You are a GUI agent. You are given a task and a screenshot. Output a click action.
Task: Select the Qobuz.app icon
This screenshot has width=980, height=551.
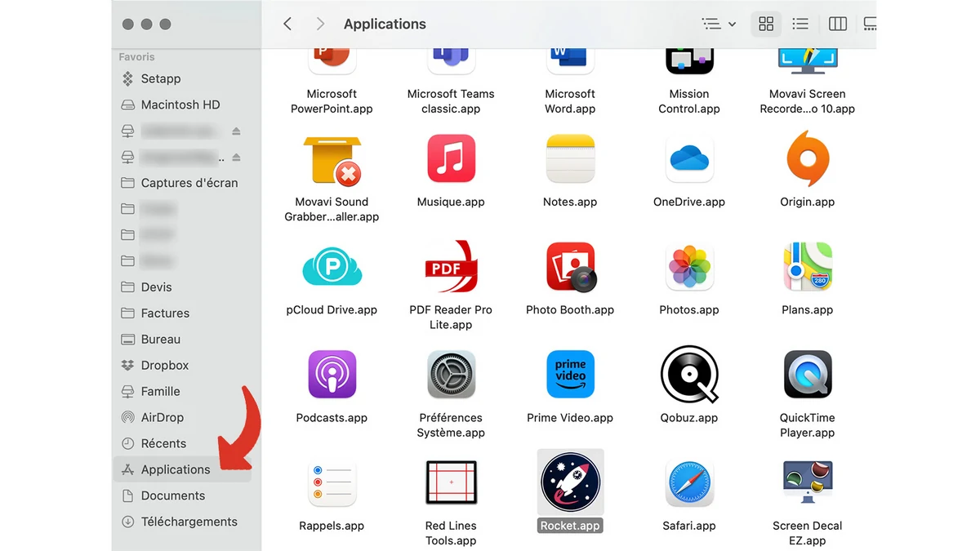pos(689,374)
